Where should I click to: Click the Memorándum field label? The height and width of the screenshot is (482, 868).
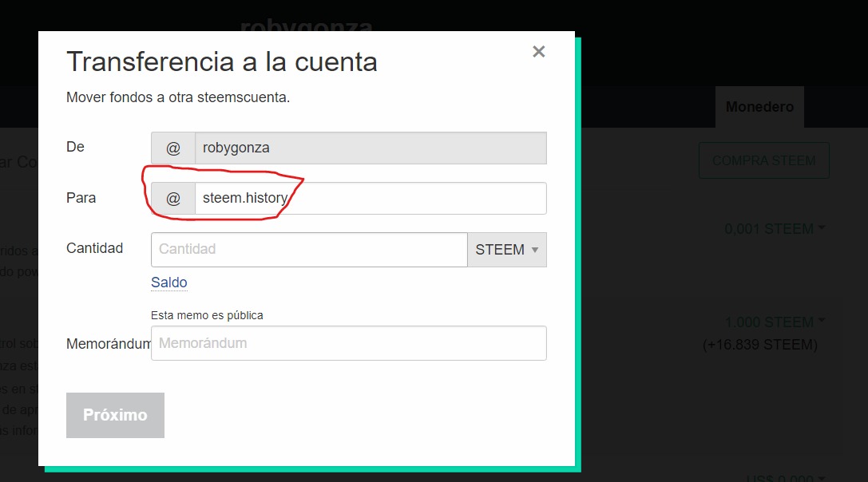click(x=109, y=344)
